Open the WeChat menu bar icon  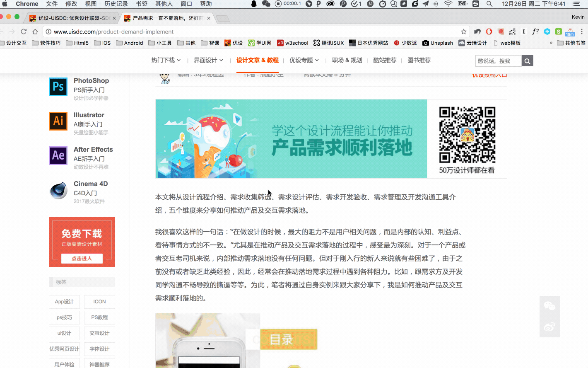click(266, 4)
